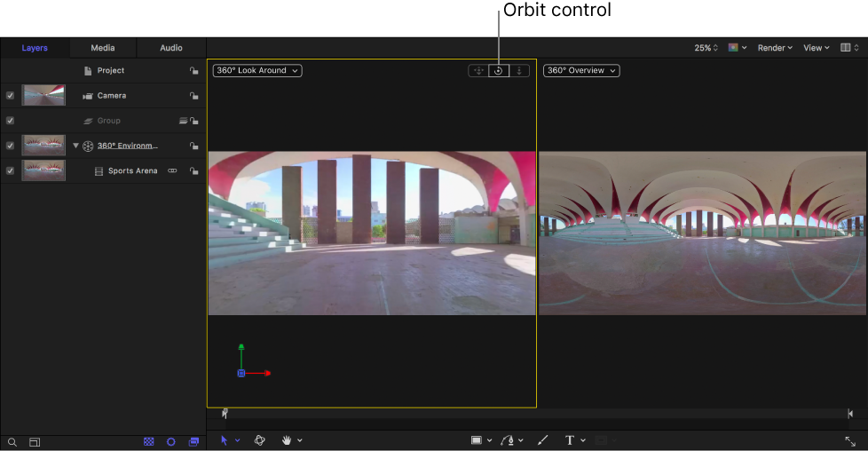Open the viewport layout pop-up menu
The image size is (868, 451).
pyautogui.click(x=849, y=48)
